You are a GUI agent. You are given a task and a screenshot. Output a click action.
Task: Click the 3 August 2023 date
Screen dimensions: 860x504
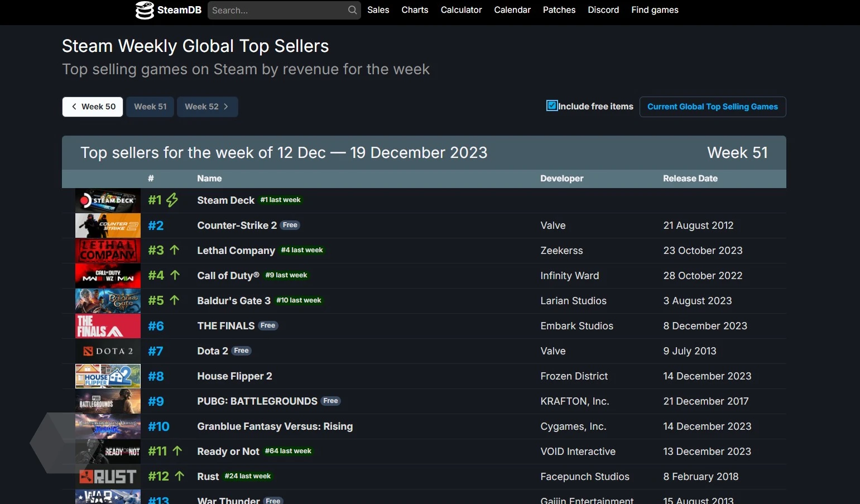(x=698, y=301)
